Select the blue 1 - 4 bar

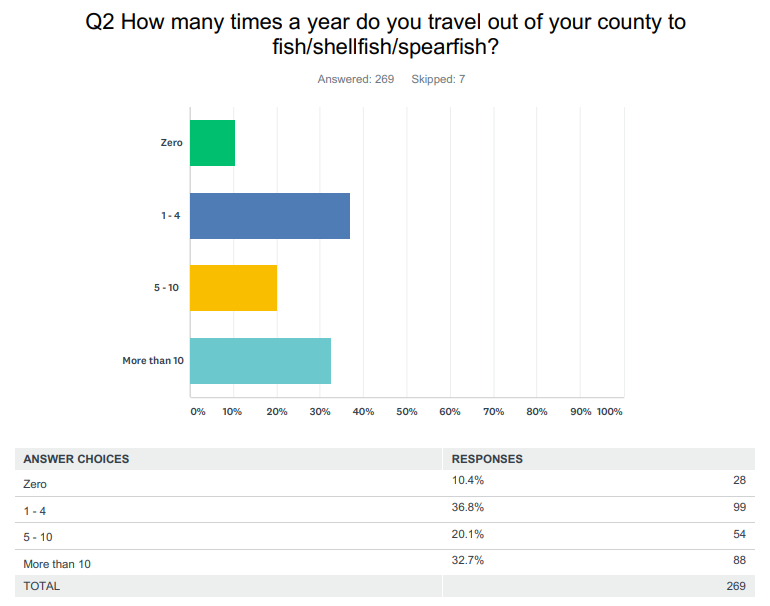coord(269,216)
